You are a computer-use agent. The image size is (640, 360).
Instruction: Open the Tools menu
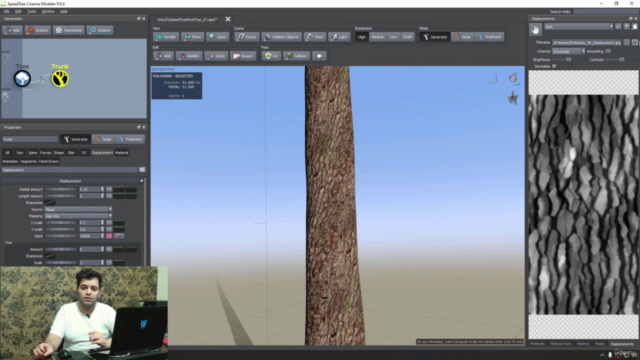click(31, 11)
